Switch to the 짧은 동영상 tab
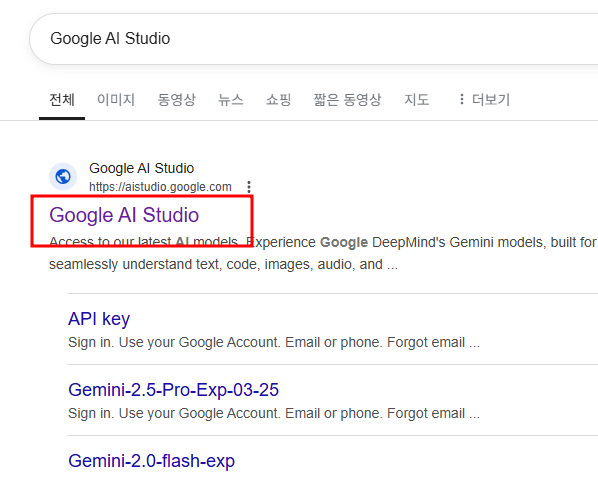The image size is (598, 478). tap(347, 100)
